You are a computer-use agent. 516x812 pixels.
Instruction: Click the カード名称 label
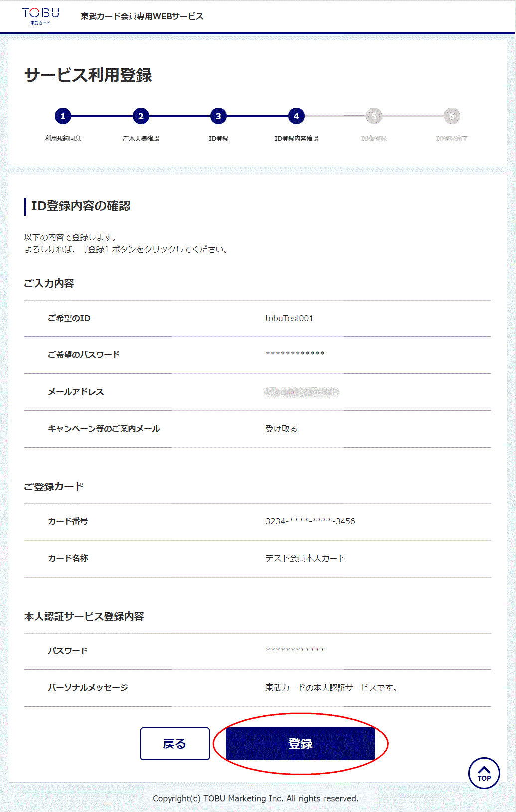click(68, 558)
